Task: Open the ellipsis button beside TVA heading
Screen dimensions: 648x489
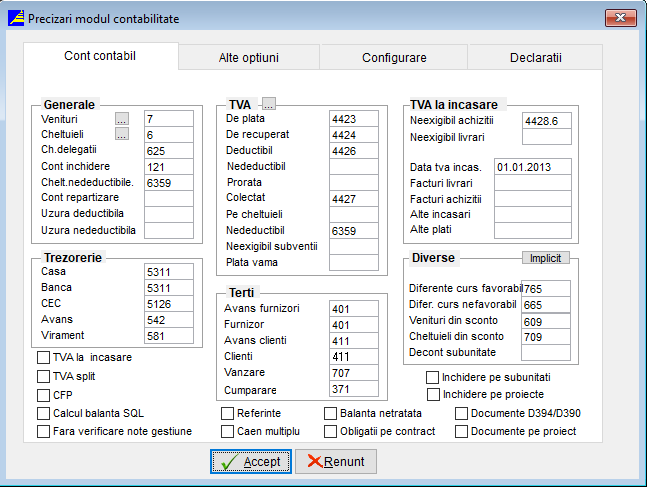Action: coord(268,104)
